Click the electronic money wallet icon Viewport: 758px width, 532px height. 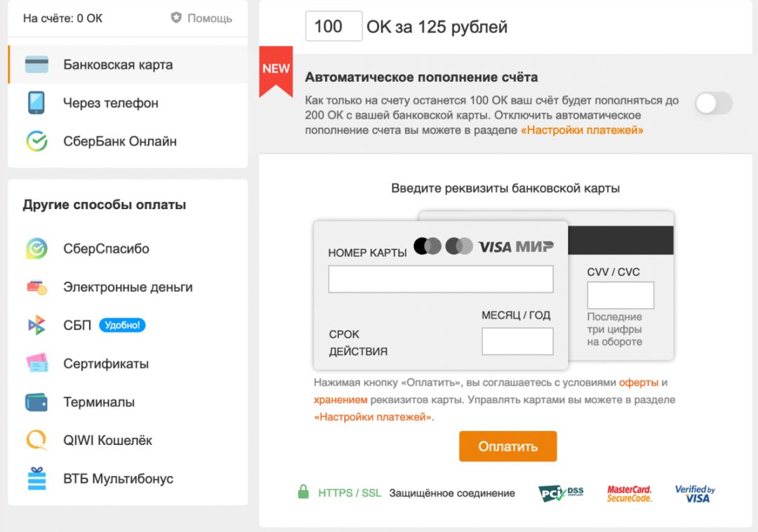[36, 287]
